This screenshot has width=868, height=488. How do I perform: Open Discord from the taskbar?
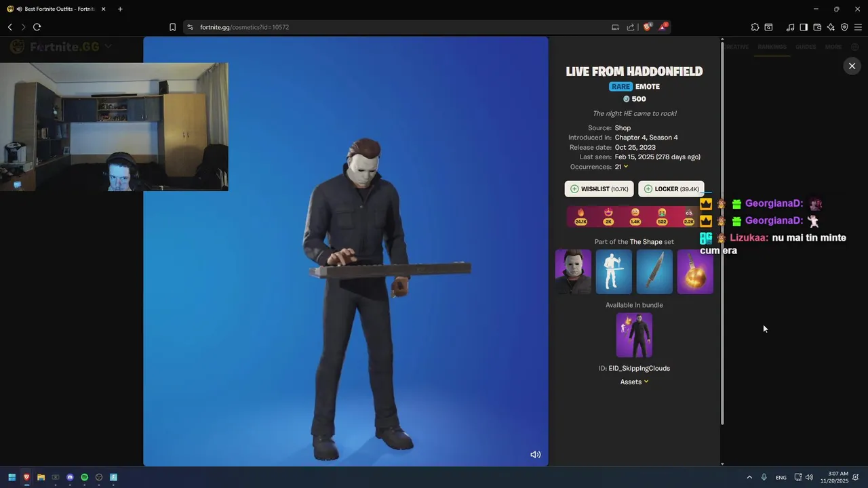(70, 477)
